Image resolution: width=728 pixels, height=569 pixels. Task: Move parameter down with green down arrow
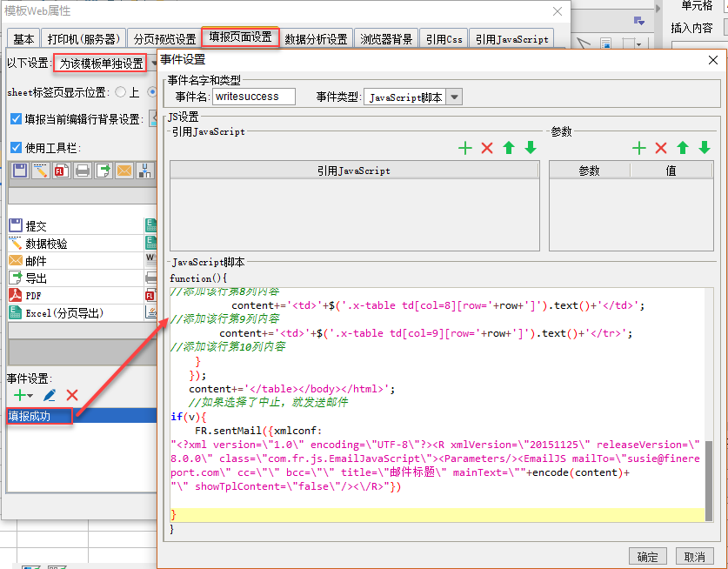click(x=704, y=148)
